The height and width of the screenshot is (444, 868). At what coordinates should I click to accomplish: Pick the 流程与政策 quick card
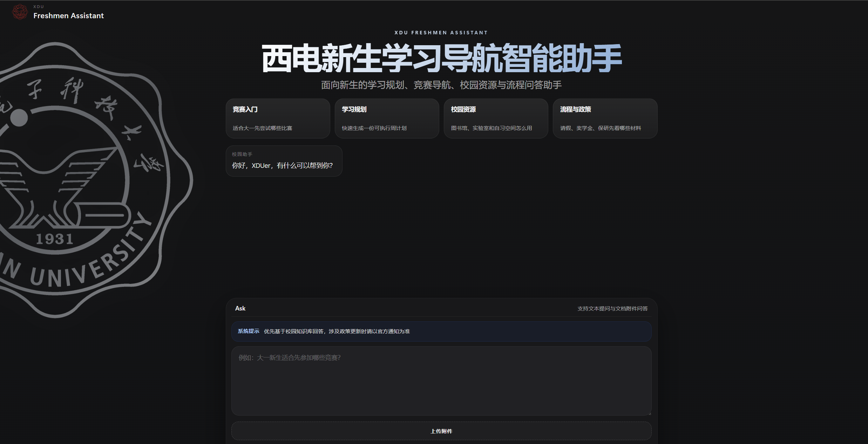click(605, 118)
